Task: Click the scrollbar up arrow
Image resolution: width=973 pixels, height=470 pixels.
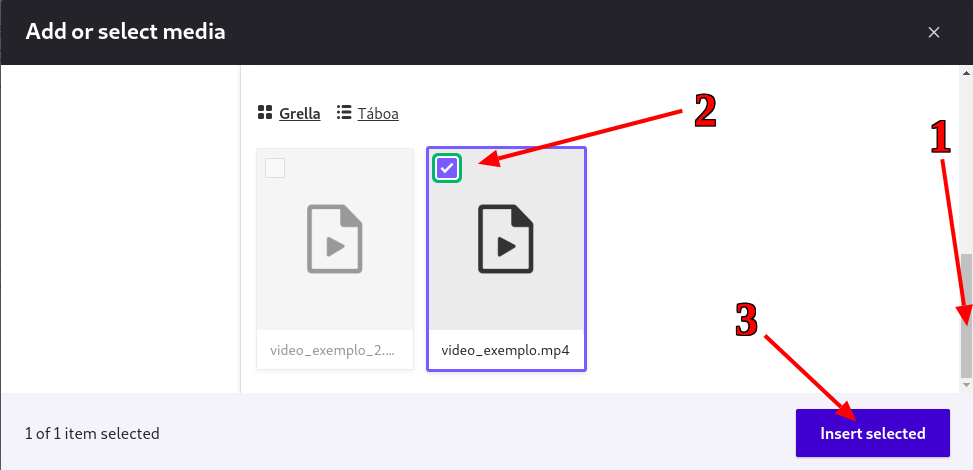Action: (966, 73)
